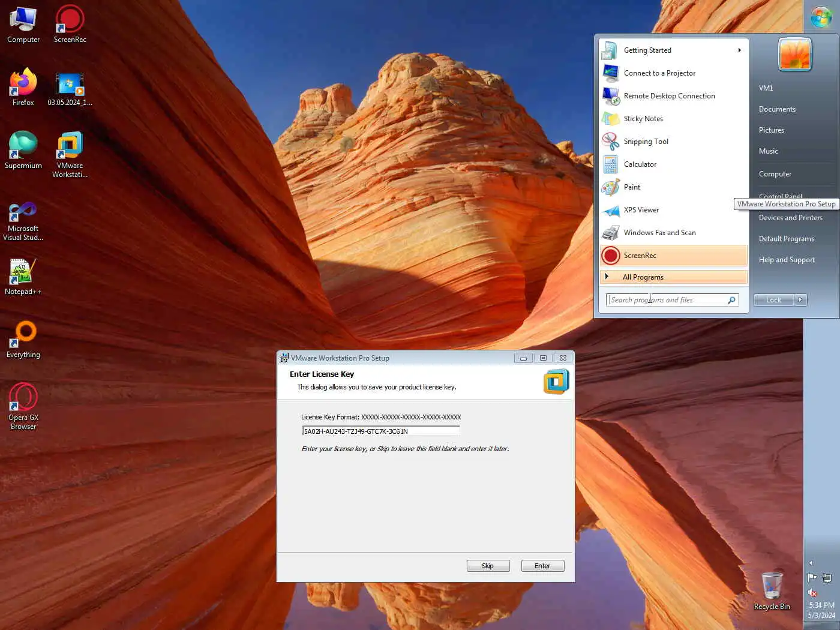Launch the Snipping Tool
840x630 pixels.
pos(673,142)
